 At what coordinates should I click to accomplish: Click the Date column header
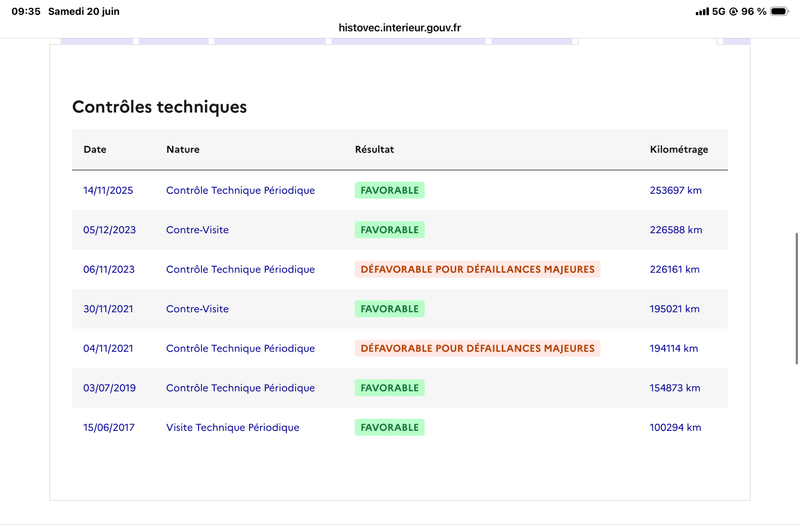pyautogui.click(x=95, y=149)
